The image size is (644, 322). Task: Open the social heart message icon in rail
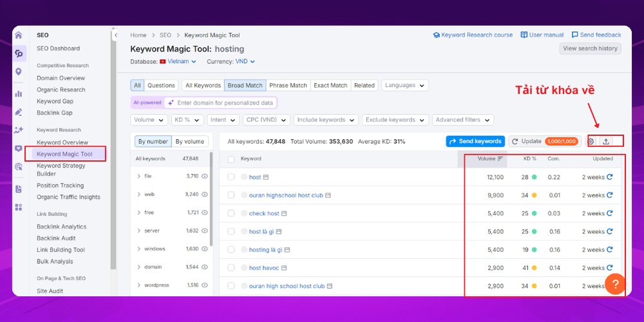tap(19, 149)
